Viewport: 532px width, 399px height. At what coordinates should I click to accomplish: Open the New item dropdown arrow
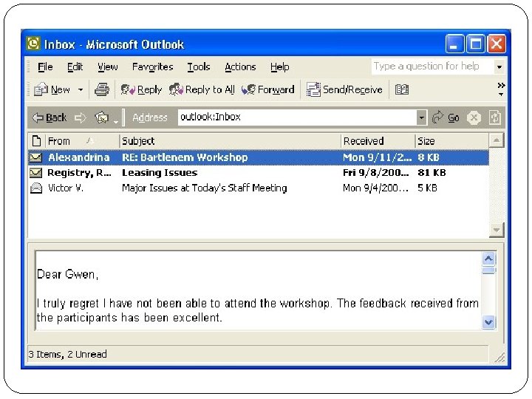tap(81, 90)
